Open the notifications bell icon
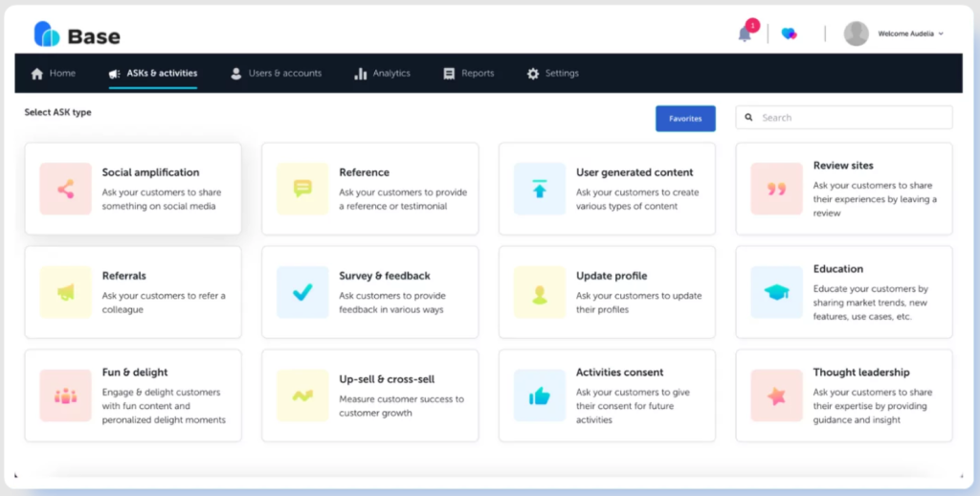Screen dimensions: 980x496 [745, 34]
